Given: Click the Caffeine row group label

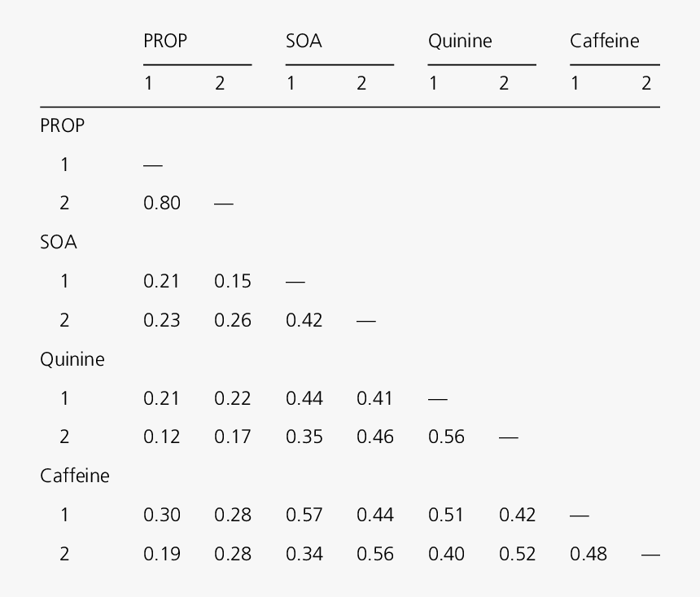Looking at the screenshot, I should coord(74,476).
